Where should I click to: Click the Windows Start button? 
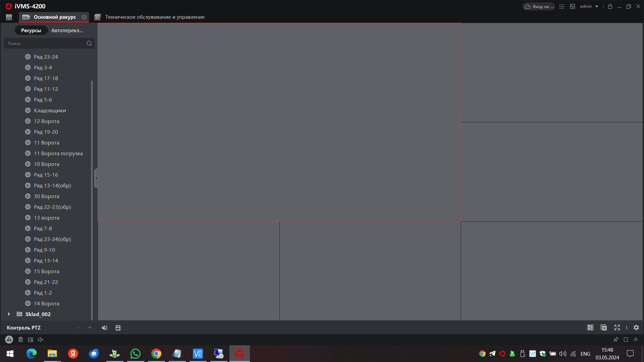[x=10, y=354]
